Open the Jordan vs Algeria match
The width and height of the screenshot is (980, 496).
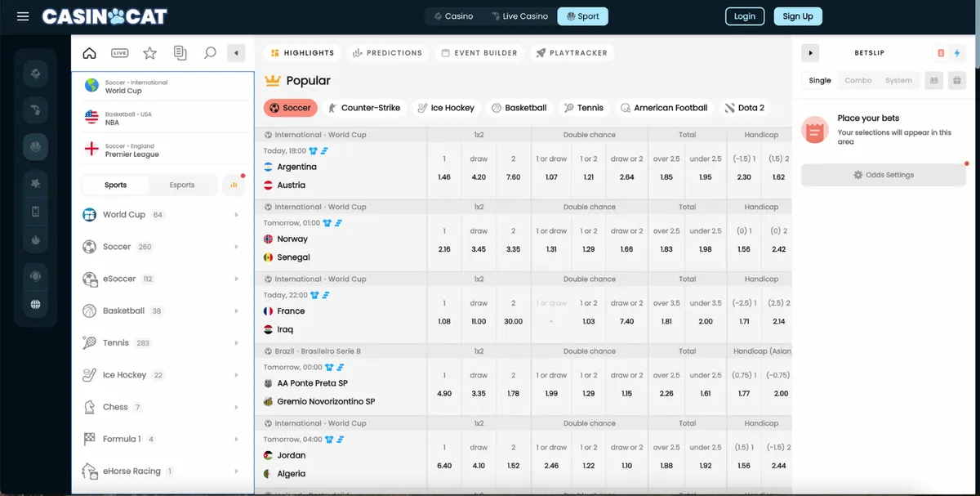coord(341,455)
